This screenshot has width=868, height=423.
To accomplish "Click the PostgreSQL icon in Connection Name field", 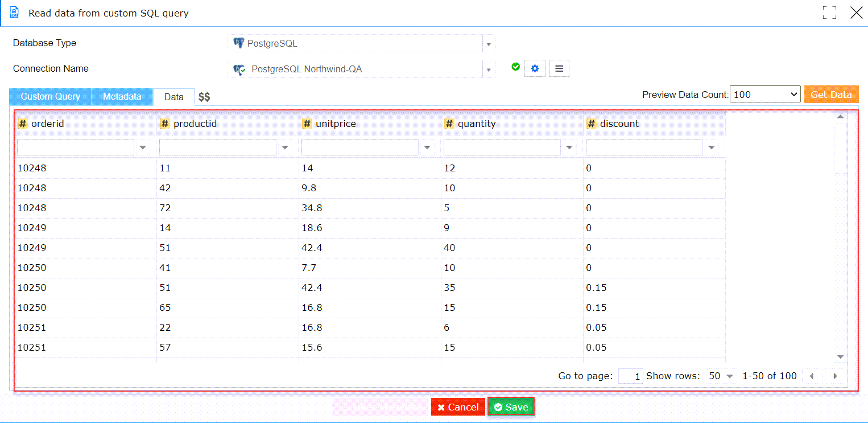I will pyautogui.click(x=239, y=69).
